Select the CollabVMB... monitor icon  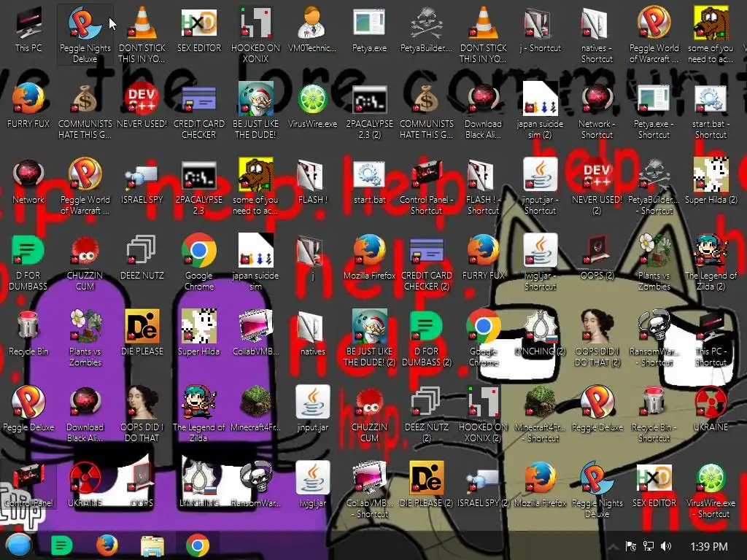[256, 332]
